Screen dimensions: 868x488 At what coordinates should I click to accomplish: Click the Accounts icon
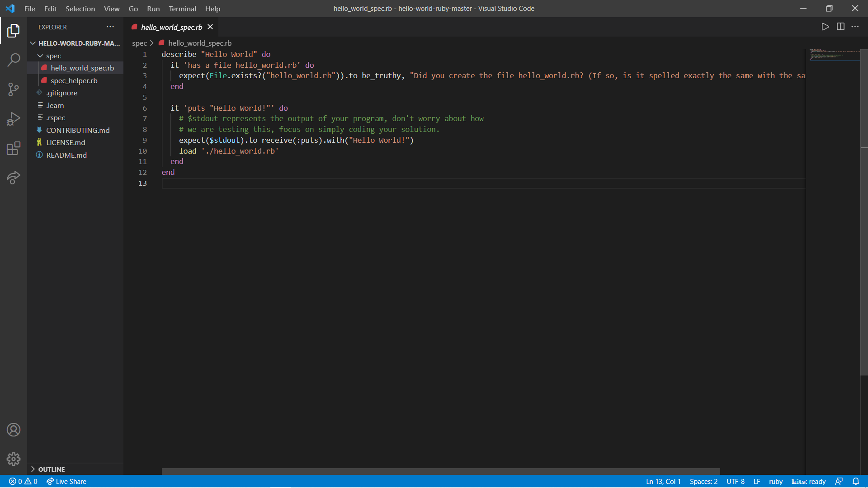coord(14,430)
